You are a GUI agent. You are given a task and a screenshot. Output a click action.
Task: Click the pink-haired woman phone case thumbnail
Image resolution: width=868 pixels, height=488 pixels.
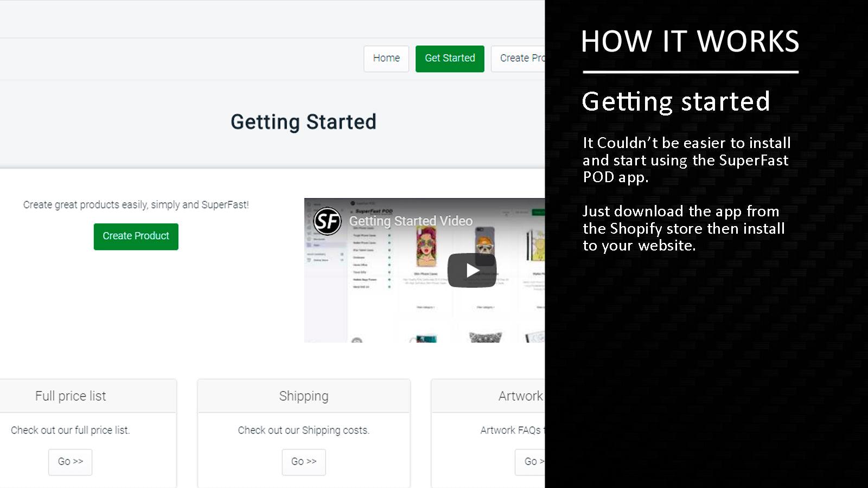click(x=427, y=246)
